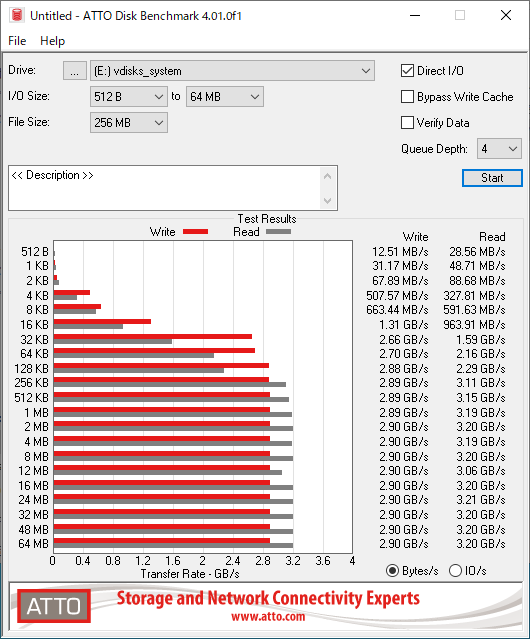This screenshot has height=639, width=530.
Task: Click the description box scroll up arrow
Action: (327, 176)
